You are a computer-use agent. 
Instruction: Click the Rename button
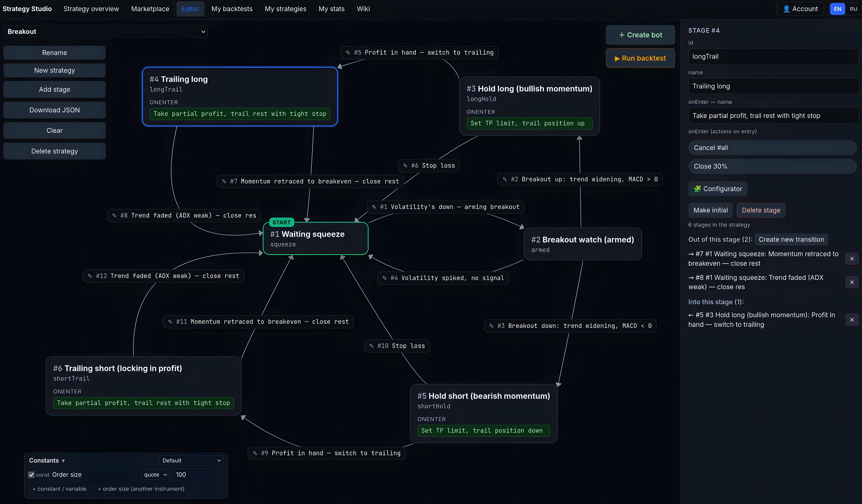click(x=54, y=53)
